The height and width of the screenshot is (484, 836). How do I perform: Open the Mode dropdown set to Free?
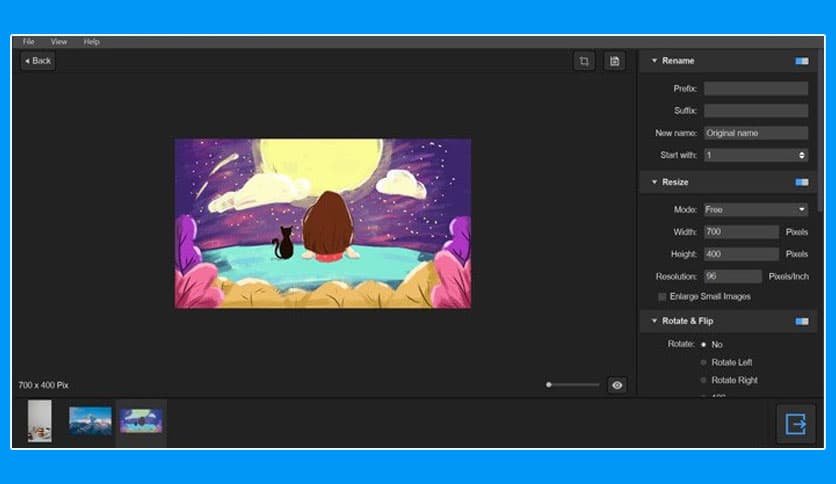pyautogui.click(x=755, y=210)
